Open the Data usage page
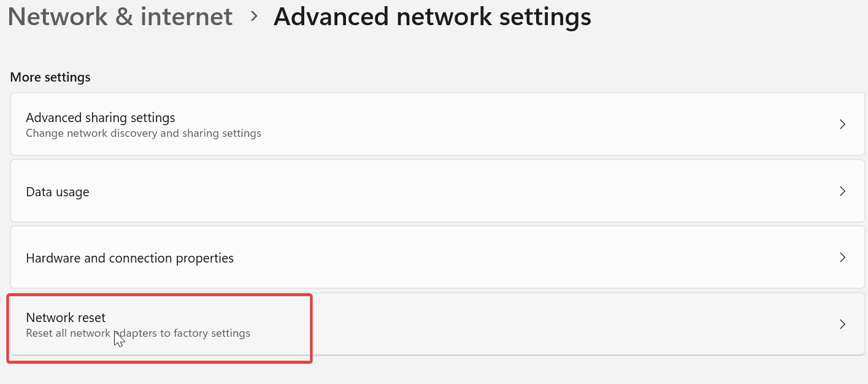The width and height of the screenshot is (868, 384). click(x=429, y=191)
